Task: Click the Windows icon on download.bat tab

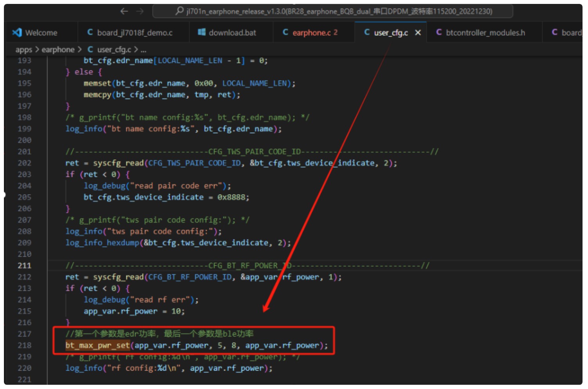Action: click(x=202, y=32)
